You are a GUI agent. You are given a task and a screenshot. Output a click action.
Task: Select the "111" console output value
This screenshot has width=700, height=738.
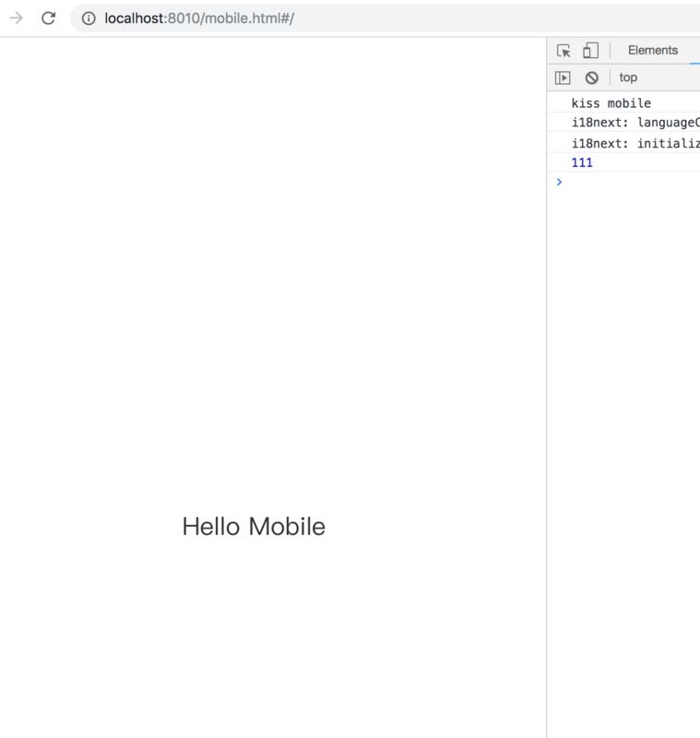point(582,162)
